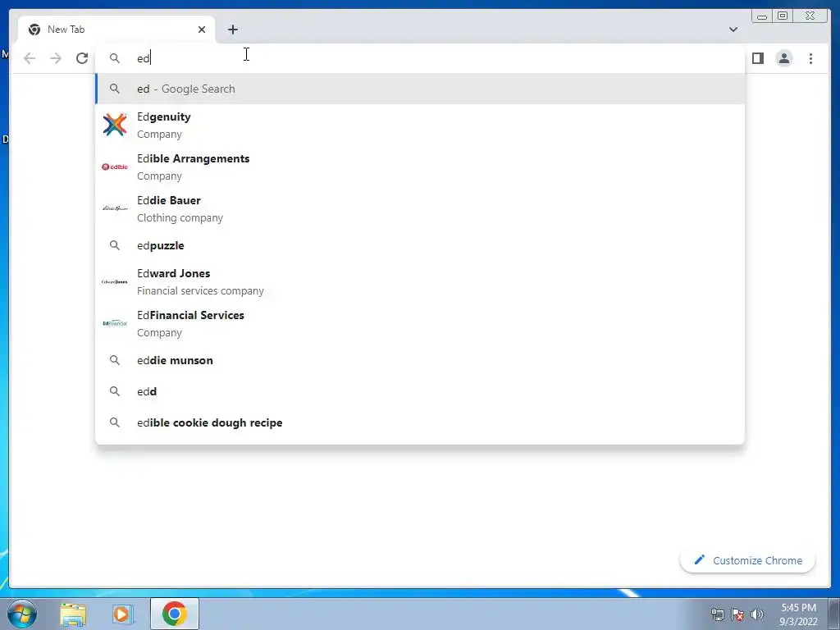Image resolution: width=840 pixels, height=630 pixels.
Task: Choose the EdFinancial Services suggestion
Action: (x=420, y=323)
